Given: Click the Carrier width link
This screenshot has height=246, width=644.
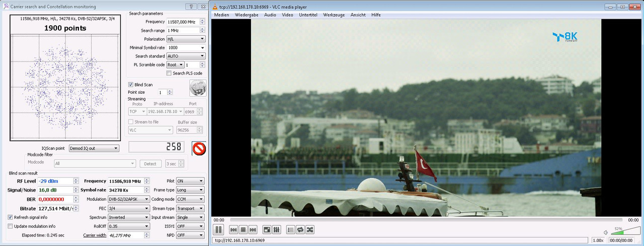Looking at the screenshot, I should point(95,235).
